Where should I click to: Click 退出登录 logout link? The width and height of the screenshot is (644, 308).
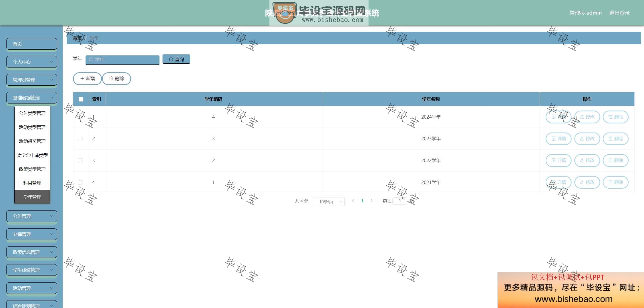coord(619,13)
